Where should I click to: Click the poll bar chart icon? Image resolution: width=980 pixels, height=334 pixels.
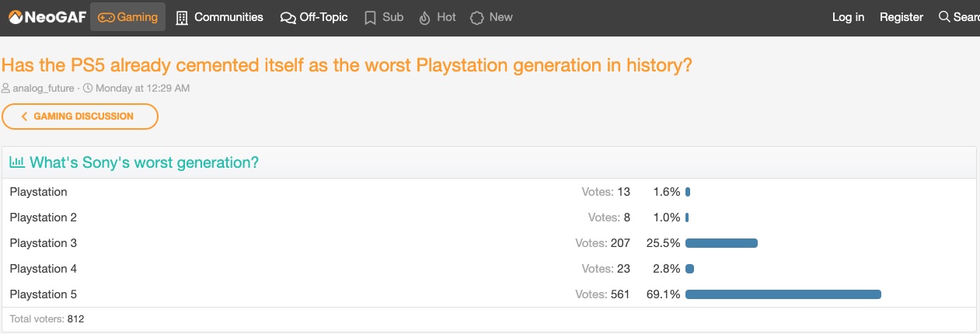[x=17, y=162]
